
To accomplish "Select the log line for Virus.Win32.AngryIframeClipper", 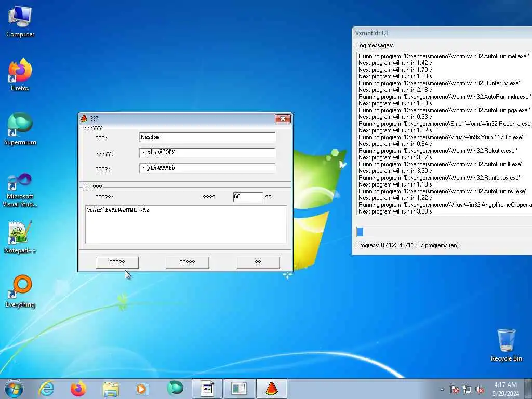I will pos(445,205).
